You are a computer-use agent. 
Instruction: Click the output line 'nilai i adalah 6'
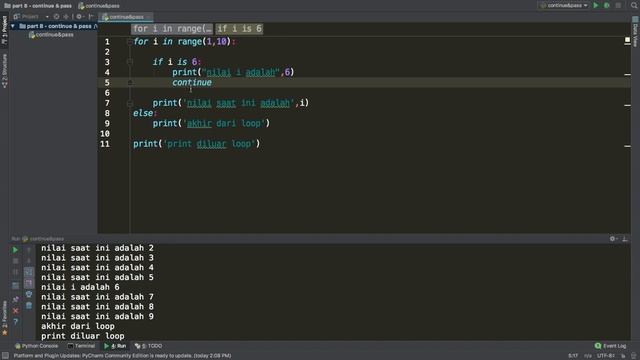point(80,287)
